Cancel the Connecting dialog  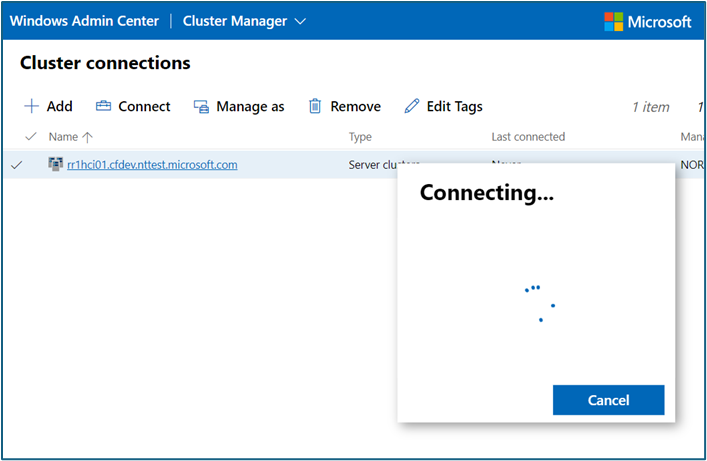(x=608, y=400)
